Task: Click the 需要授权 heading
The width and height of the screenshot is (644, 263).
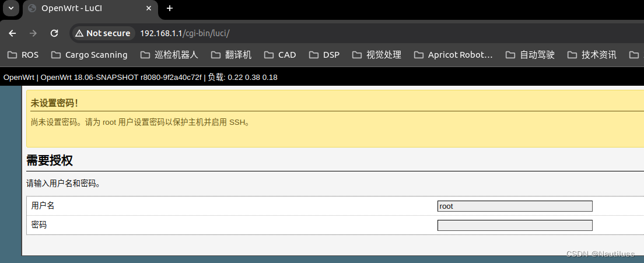Action: point(49,160)
